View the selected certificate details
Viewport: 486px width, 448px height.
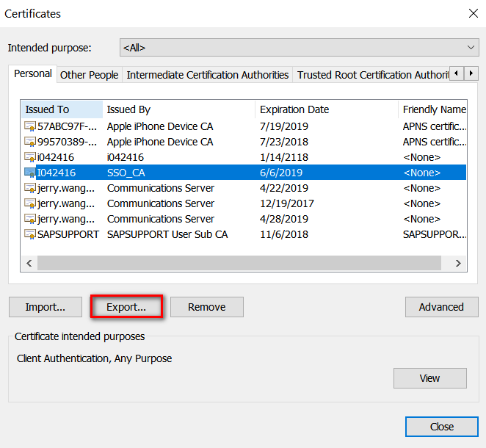[x=429, y=378]
